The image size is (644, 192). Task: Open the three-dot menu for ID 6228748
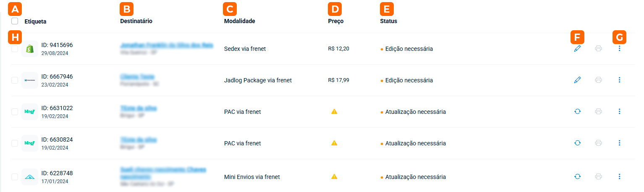coord(620,176)
